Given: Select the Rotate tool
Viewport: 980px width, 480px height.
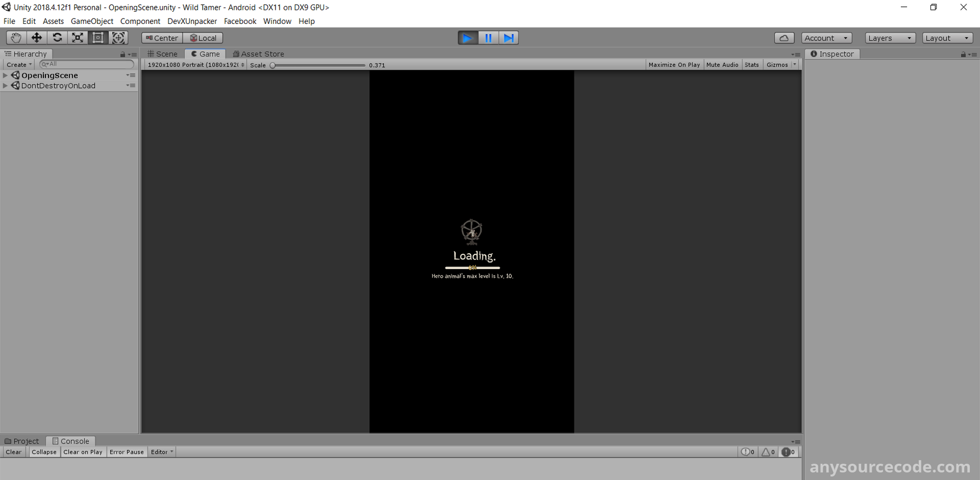Looking at the screenshot, I should pyautogui.click(x=57, y=38).
